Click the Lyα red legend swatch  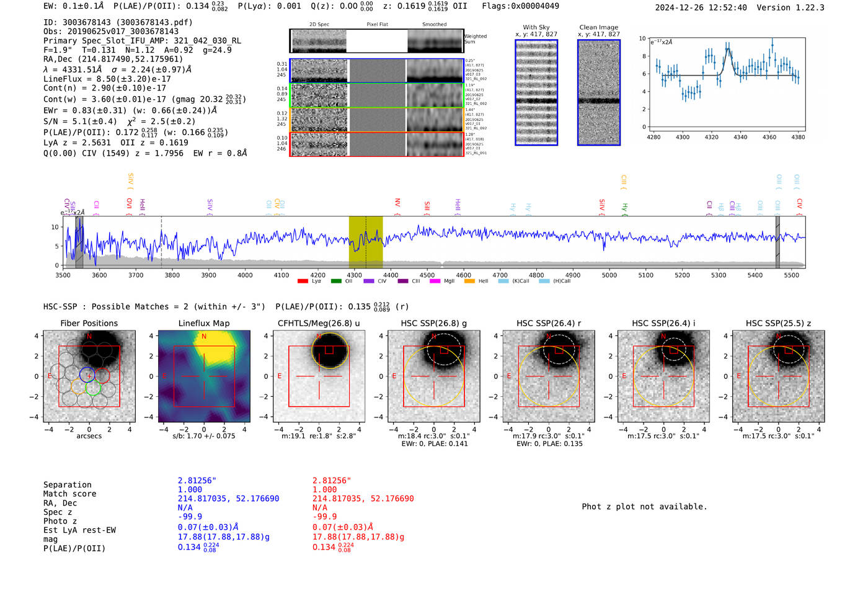click(x=303, y=282)
